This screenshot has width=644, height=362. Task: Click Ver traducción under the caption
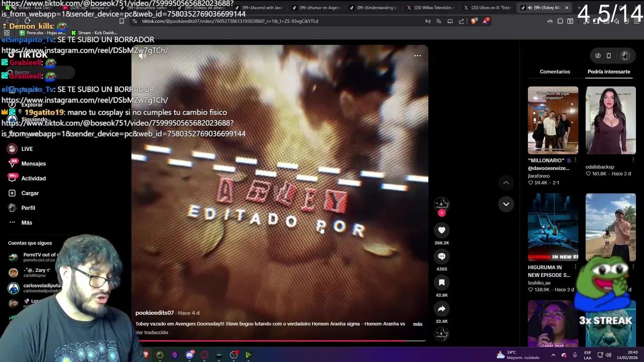[x=151, y=332]
